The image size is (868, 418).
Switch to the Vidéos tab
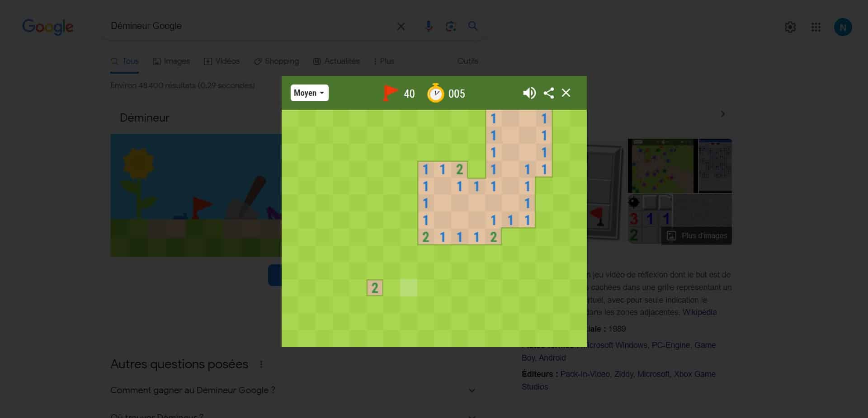tap(222, 61)
